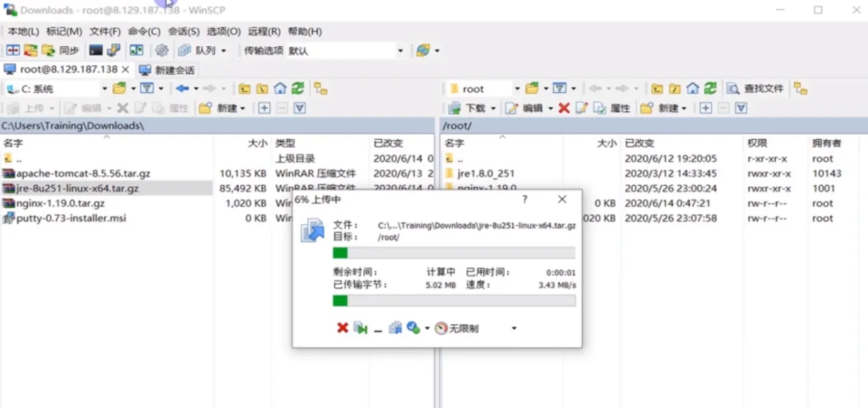Go to local home directory

click(280, 89)
